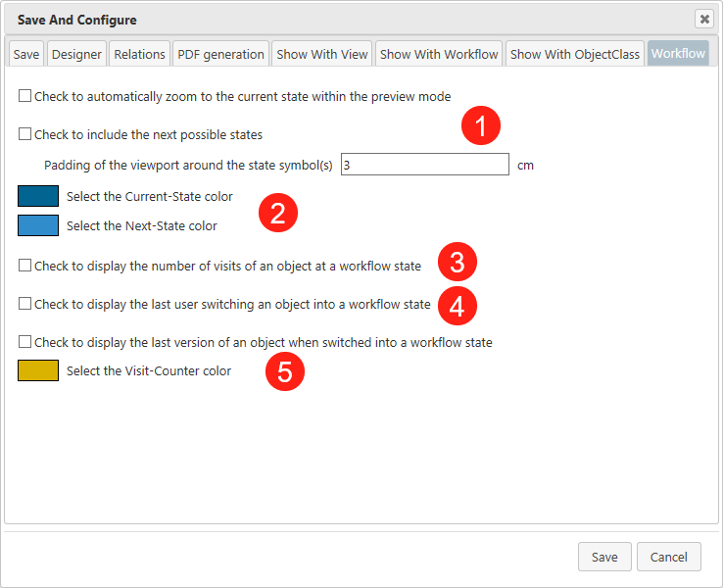Click the active Workflow tab
The height and width of the screenshot is (588, 723).
pyautogui.click(x=678, y=54)
